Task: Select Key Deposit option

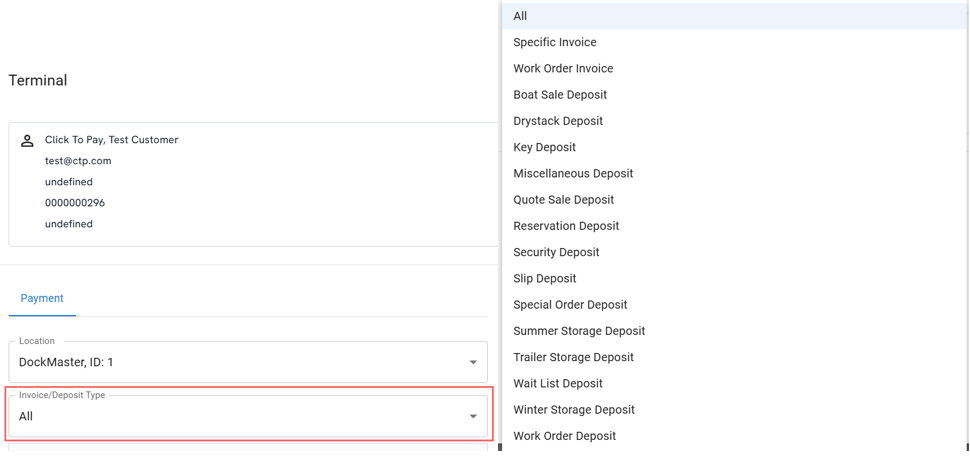Action: coord(736,147)
